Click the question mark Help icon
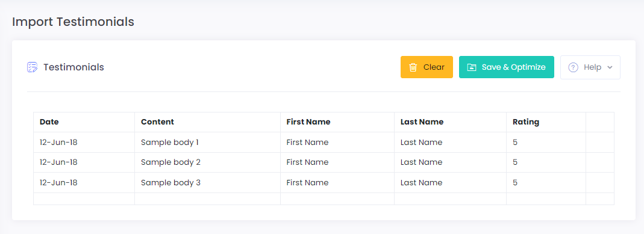Viewport: 644px width, 234px height. 574,67
